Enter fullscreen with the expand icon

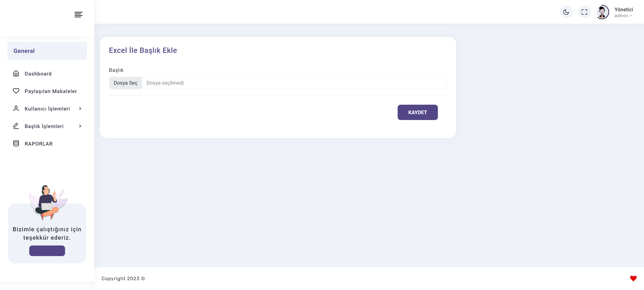(x=584, y=12)
